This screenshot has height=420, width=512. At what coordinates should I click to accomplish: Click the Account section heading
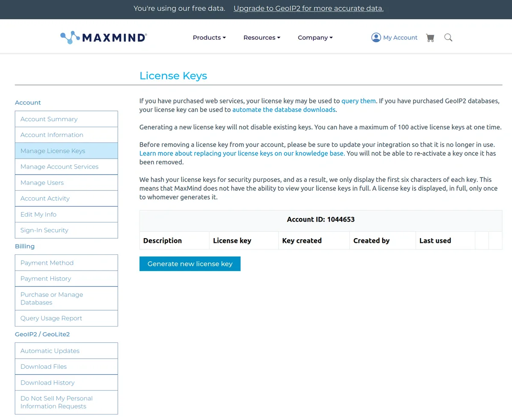[x=28, y=102]
